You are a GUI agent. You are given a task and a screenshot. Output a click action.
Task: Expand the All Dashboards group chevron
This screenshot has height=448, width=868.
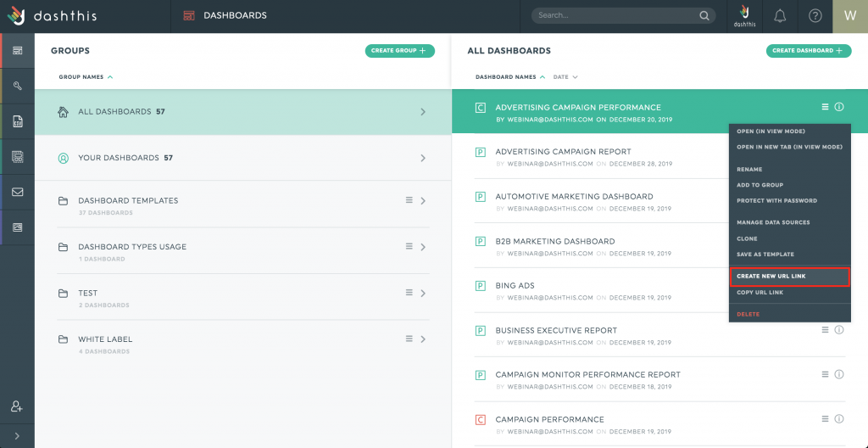pyautogui.click(x=423, y=112)
